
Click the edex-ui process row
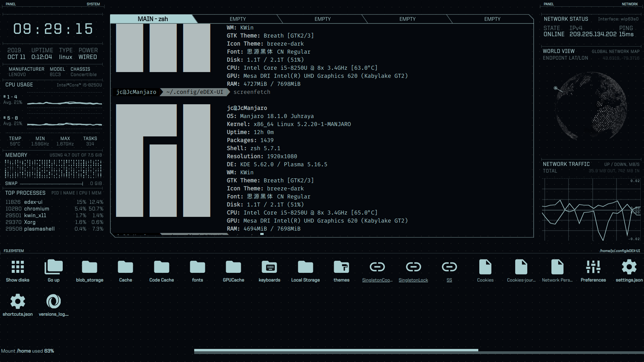pos(54,202)
